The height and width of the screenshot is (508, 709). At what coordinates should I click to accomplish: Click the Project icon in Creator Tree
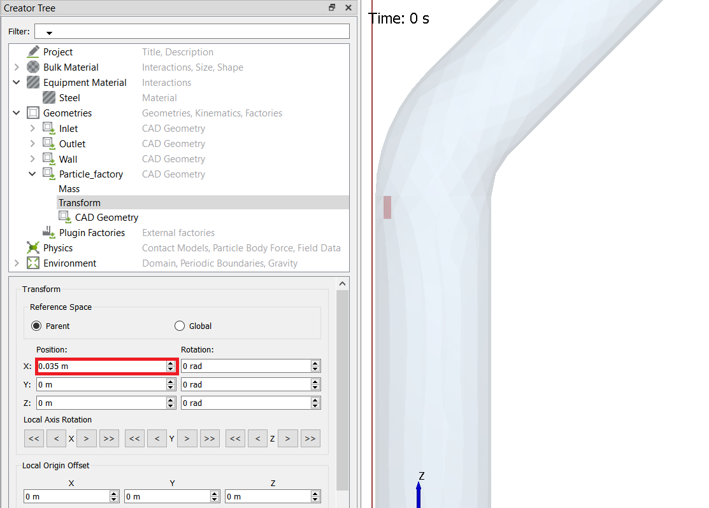click(33, 52)
